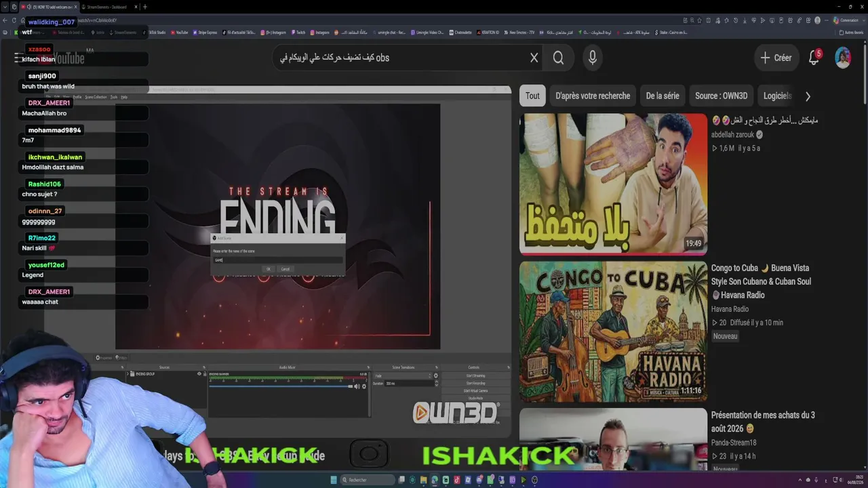Image resolution: width=868 pixels, height=488 pixels.
Task: Open the Windows Start menu
Action: tap(334, 480)
